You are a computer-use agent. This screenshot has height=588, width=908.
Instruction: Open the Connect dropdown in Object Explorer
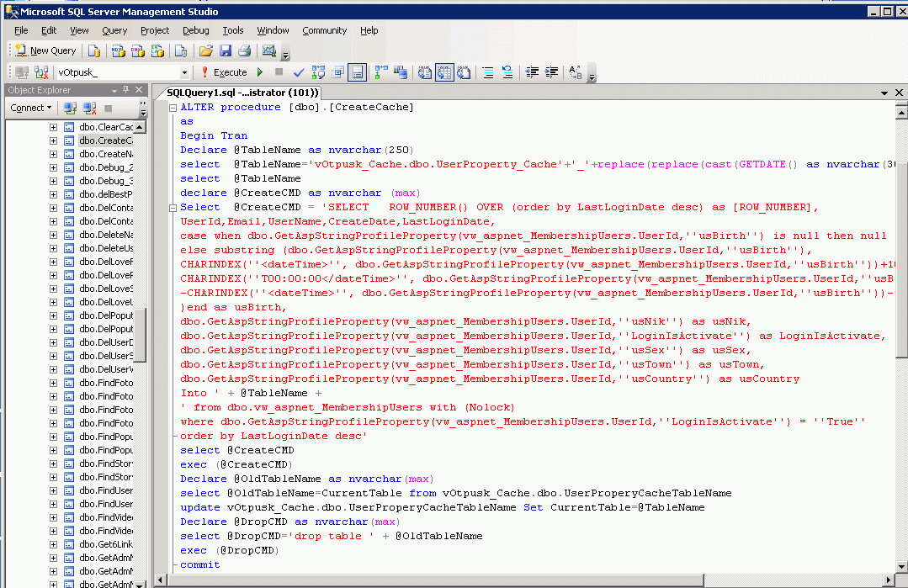pos(30,108)
